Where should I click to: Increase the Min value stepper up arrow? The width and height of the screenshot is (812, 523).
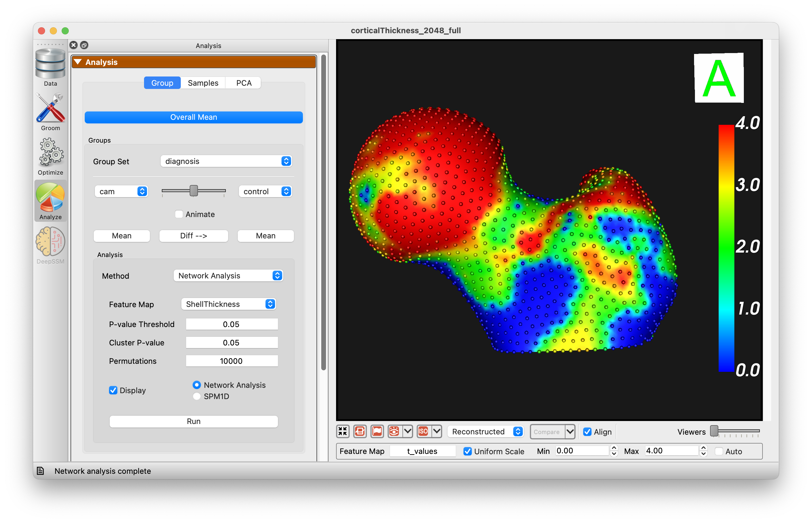tap(614, 448)
